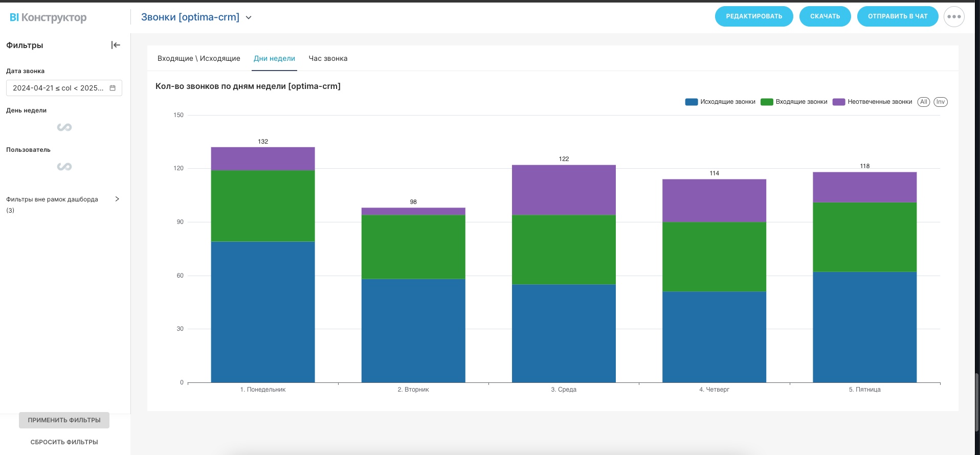Invert legend selection with Inv button

pos(940,102)
